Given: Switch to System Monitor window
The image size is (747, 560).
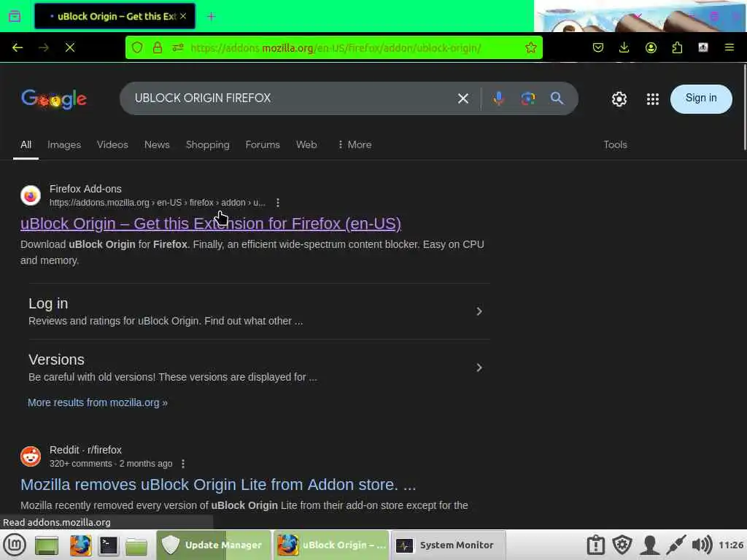Looking at the screenshot, I should point(449,545).
